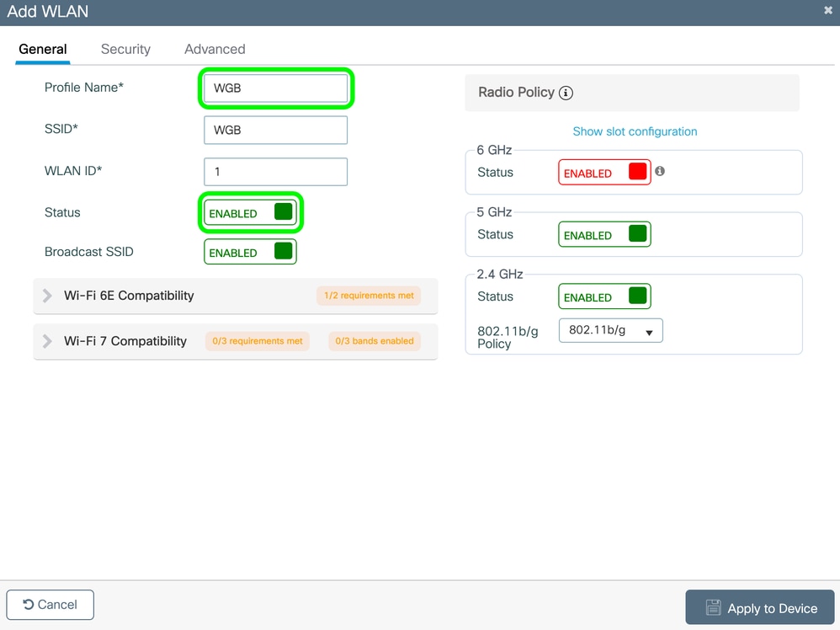Click the Radio Policy heading text
The width and height of the screenshot is (840, 630).
[x=516, y=92]
